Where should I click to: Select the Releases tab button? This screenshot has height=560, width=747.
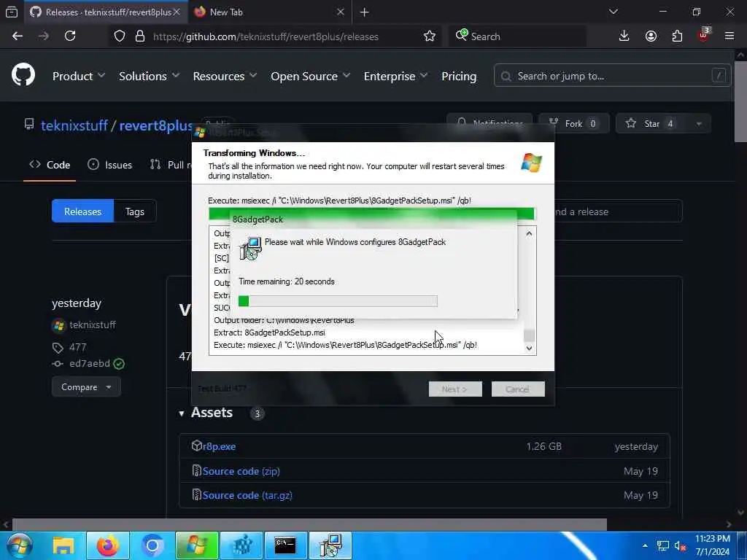tap(82, 211)
